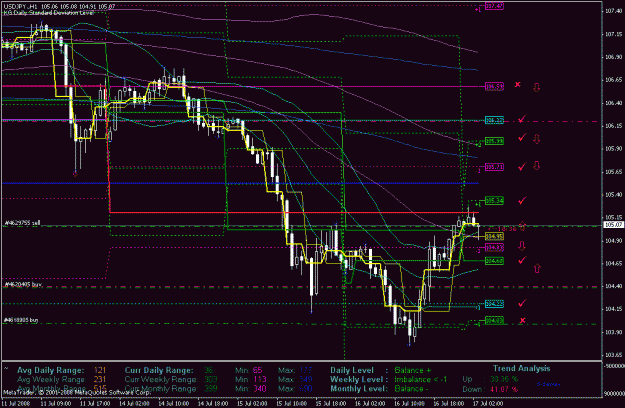Select the #4618905 buy order label
This screenshot has width=625, height=408.
[x=21, y=320]
